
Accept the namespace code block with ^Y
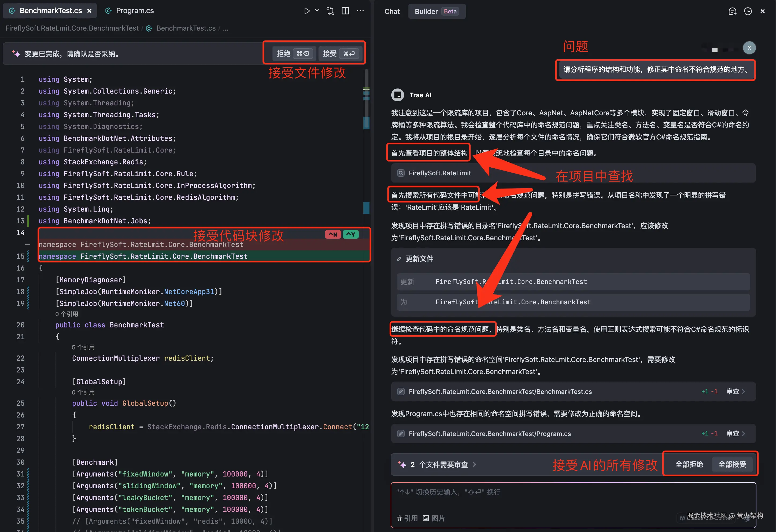pyautogui.click(x=351, y=234)
